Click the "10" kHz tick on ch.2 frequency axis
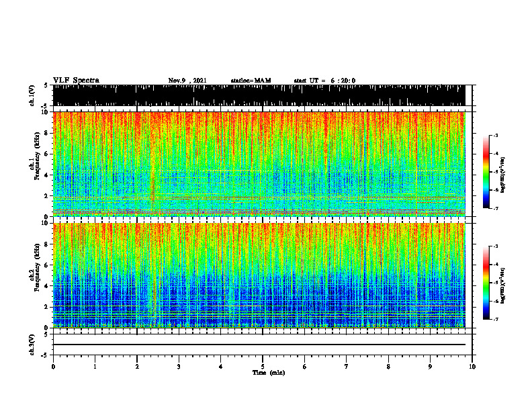Screen dimensions: 532x411 click(x=46, y=223)
